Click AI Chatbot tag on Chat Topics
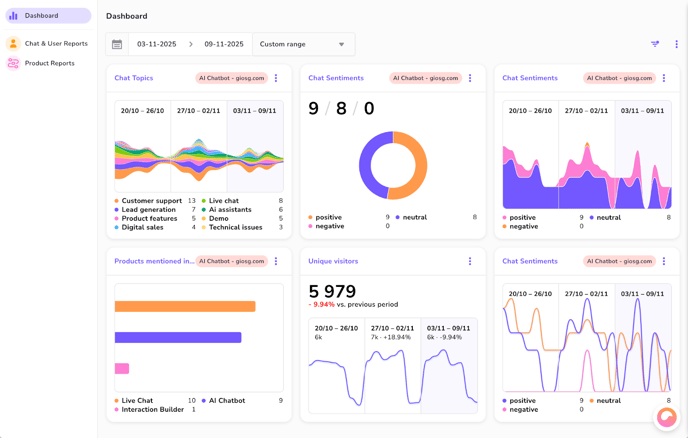 [231, 78]
